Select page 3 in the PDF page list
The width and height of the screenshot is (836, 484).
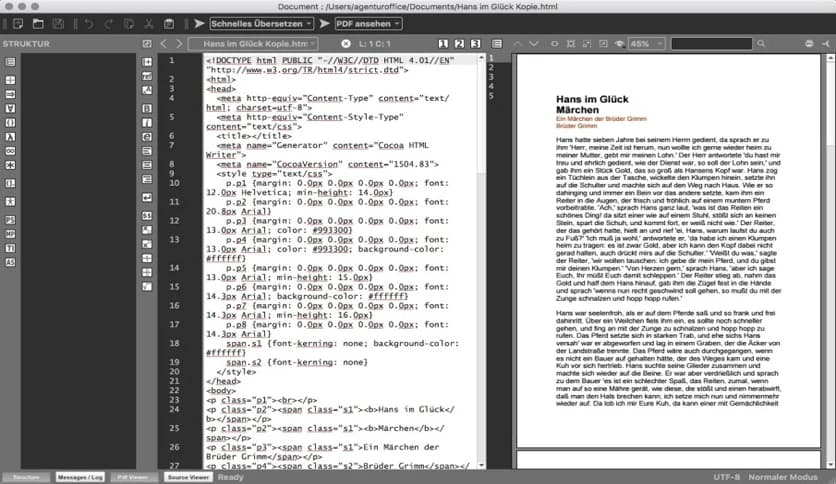491,77
